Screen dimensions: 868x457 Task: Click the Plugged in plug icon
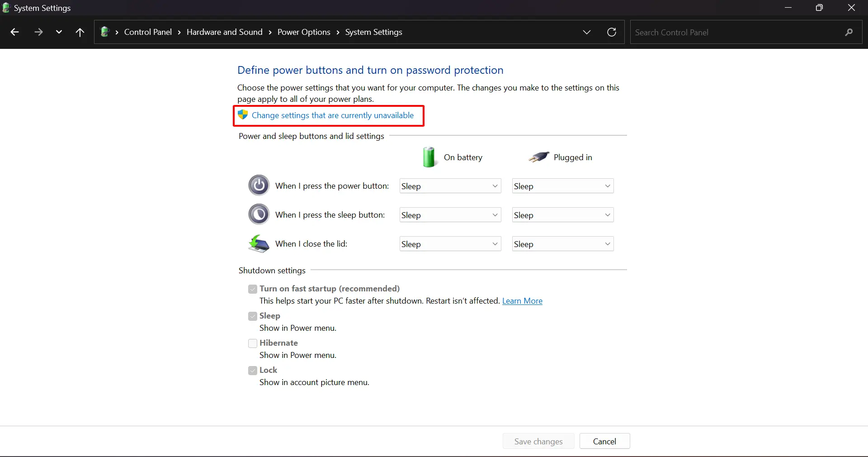click(x=539, y=157)
